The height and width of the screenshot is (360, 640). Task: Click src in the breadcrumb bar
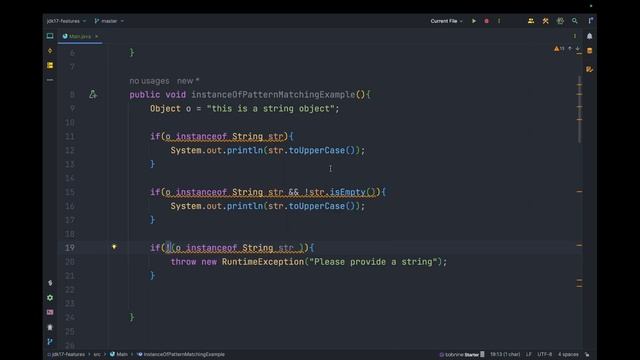click(97, 354)
